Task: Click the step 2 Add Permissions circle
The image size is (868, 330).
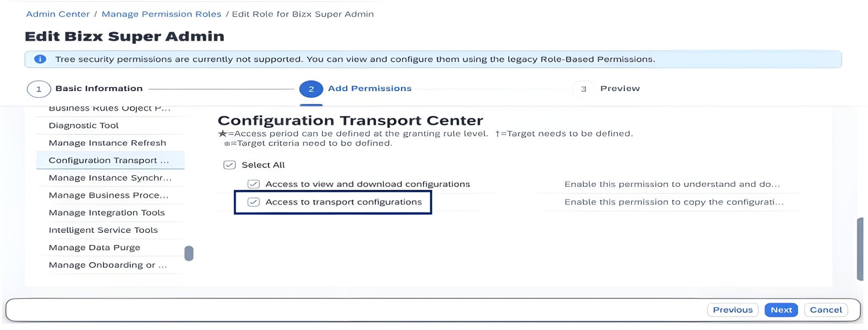Action: 311,89
